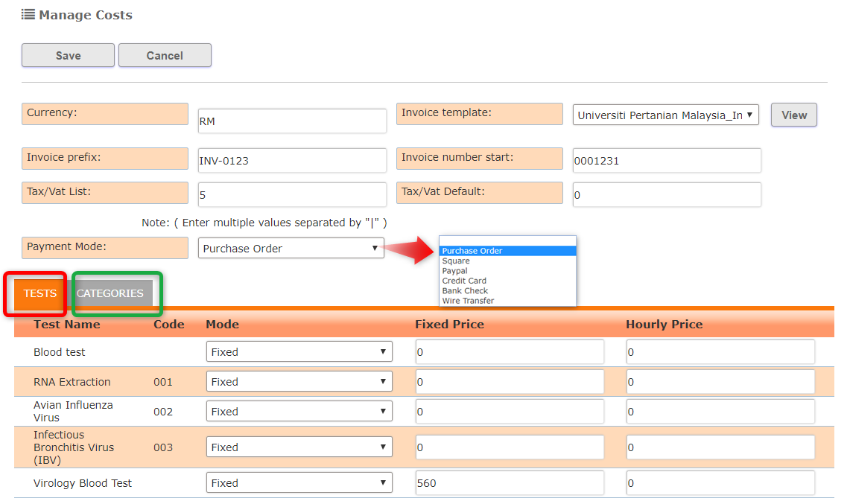The image size is (850, 504).
Task: Open the Payment Mode dropdown
Action: (291, 248)
